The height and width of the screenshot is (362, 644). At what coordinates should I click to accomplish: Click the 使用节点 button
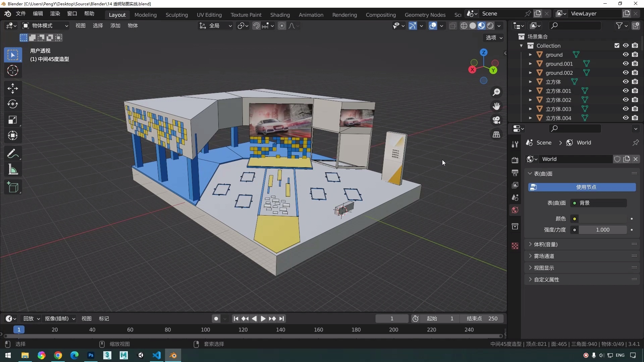(x=582, y=187)
